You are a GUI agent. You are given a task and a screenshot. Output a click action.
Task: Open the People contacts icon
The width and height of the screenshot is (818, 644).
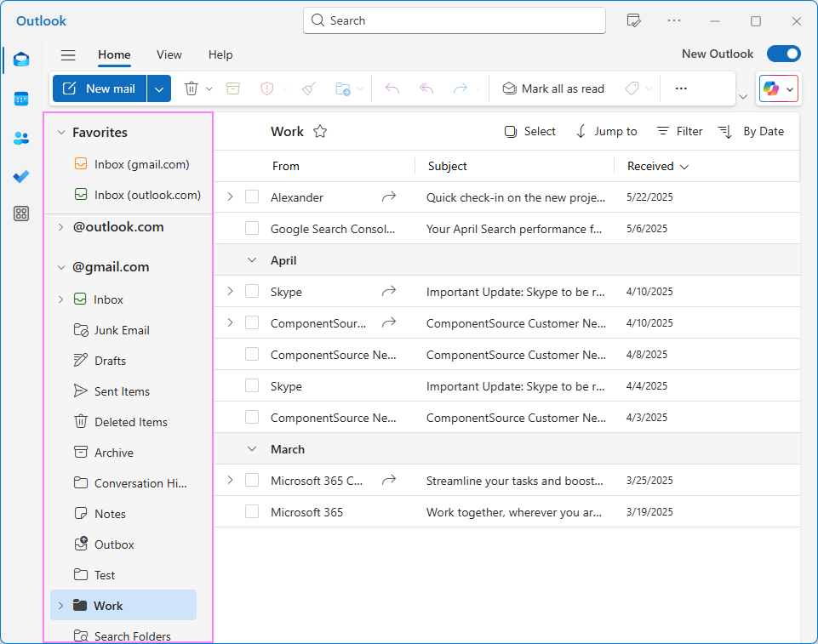coord(21,138)
